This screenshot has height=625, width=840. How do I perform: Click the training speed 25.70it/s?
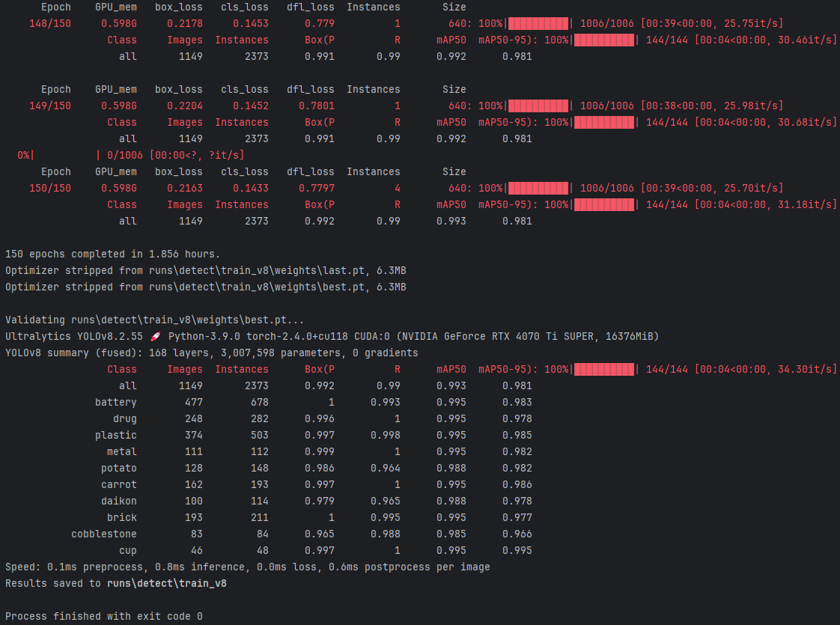751,189
